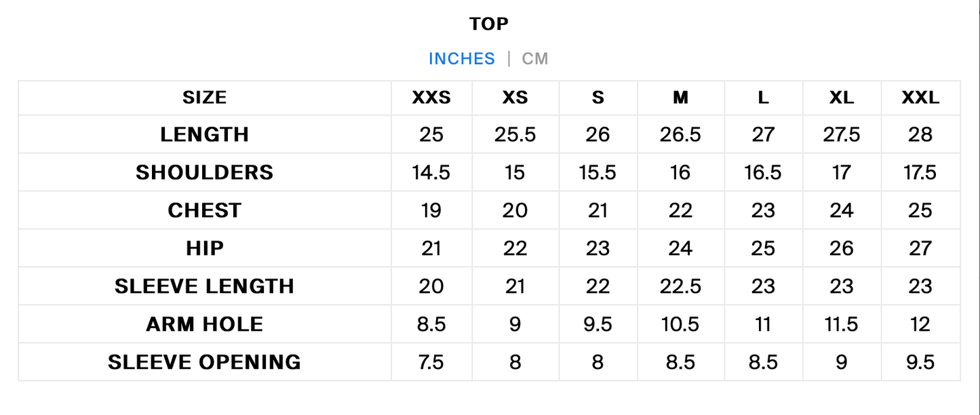980x415 pixels.
Task: Click the SHOULDERS row label
Action: (205, 173)
